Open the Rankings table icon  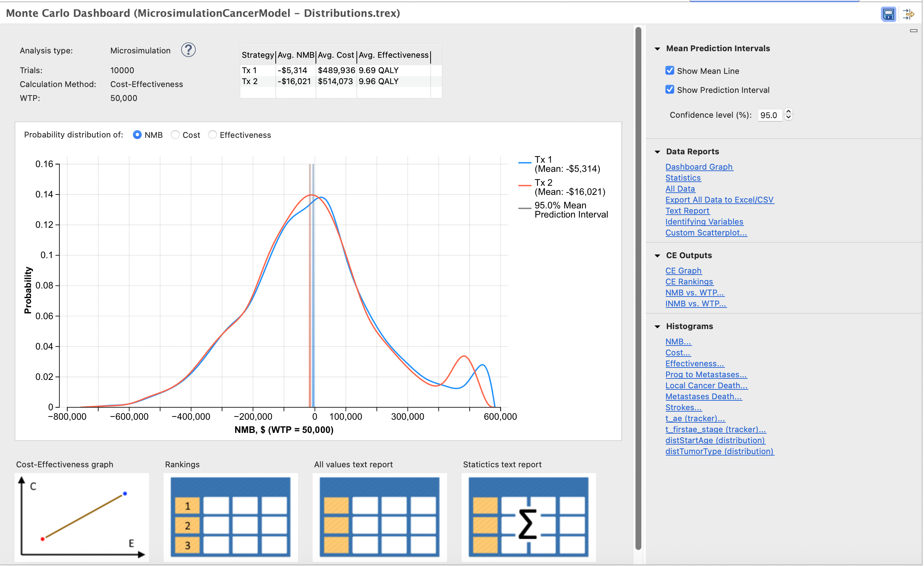[x=230, y=517]
